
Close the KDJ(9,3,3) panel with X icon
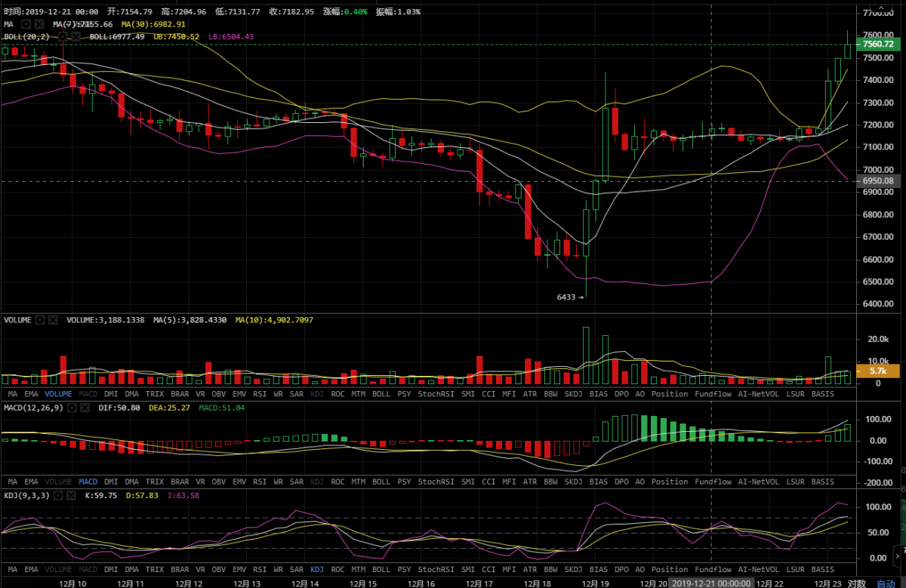click(70, 495)
